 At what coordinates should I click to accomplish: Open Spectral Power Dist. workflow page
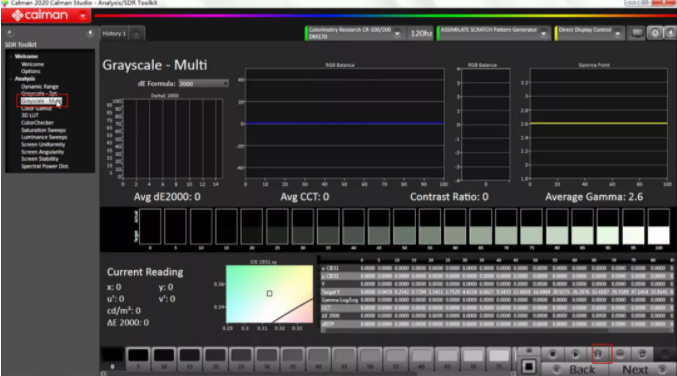(x=45, y=166)
